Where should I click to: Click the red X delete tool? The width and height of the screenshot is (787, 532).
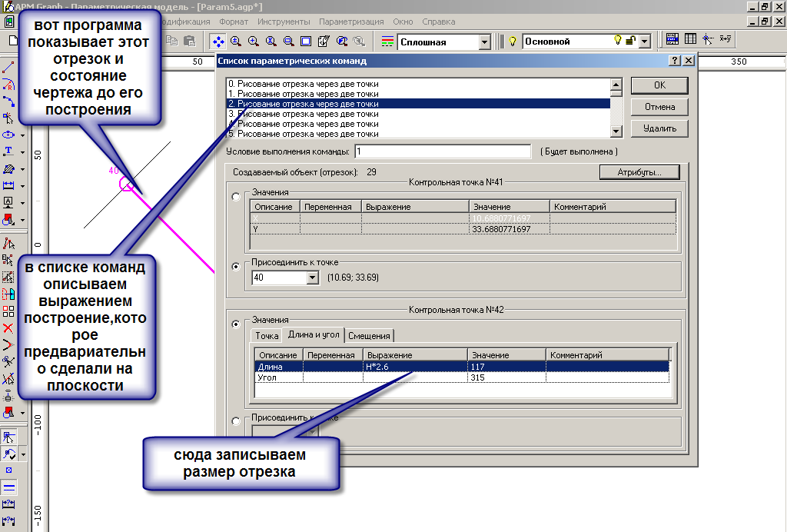(x=8, y=328)
